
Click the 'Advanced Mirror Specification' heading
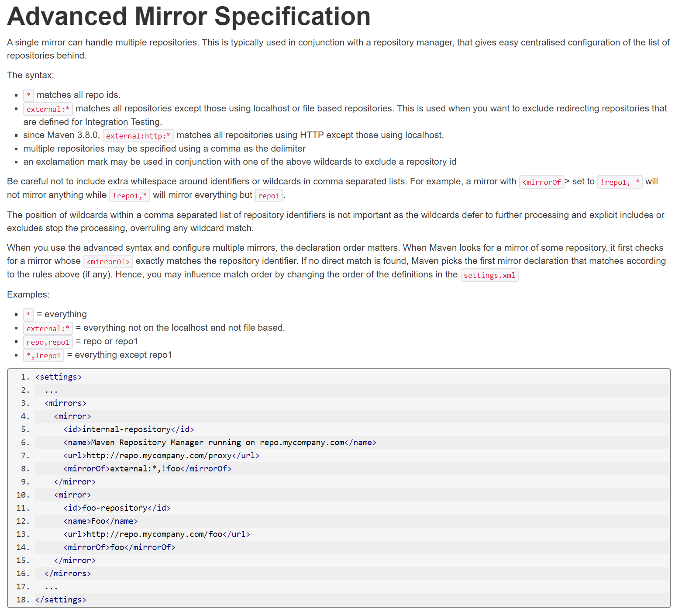pos(189,16)
